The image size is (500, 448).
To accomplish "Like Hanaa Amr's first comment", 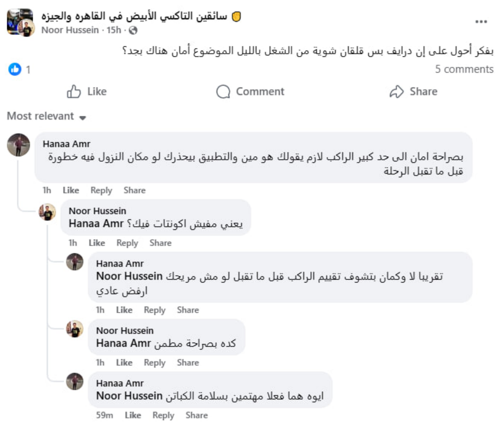I will pyautogui.click(x=71, y=190).
